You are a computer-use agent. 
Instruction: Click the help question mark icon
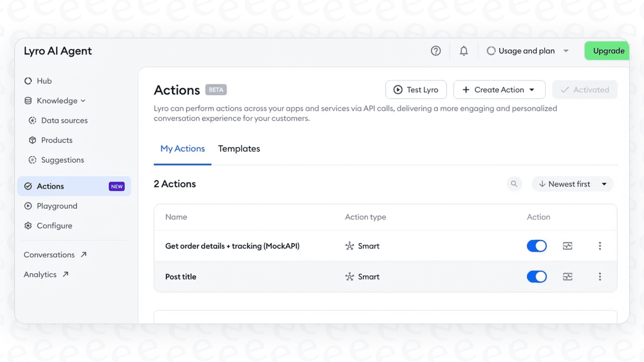click(x=436, y=51)
